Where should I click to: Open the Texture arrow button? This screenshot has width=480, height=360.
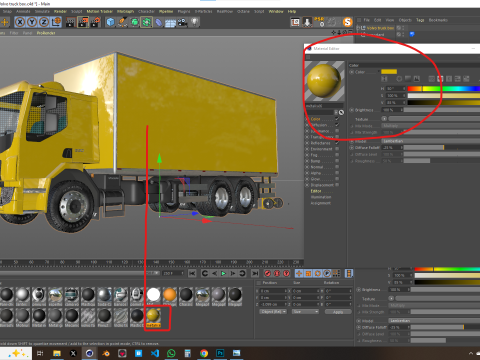[x=384, y=119]
